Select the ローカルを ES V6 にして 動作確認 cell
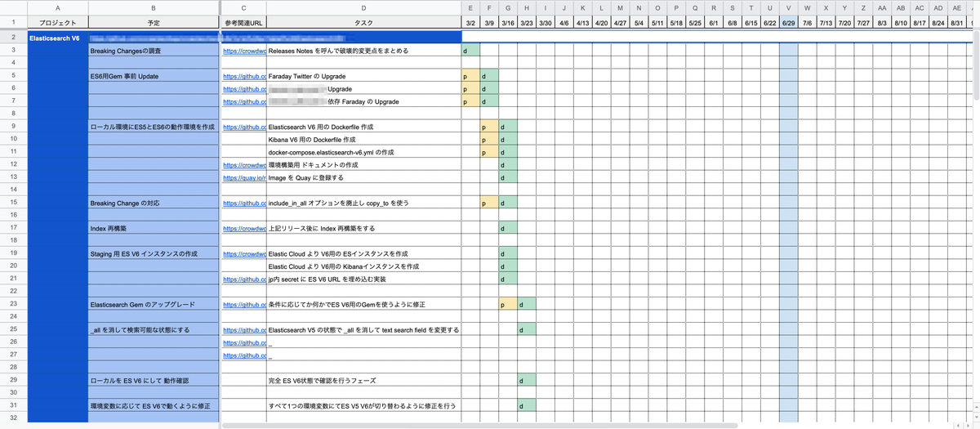The image size is (980, 429). click(x=154, y=380)
